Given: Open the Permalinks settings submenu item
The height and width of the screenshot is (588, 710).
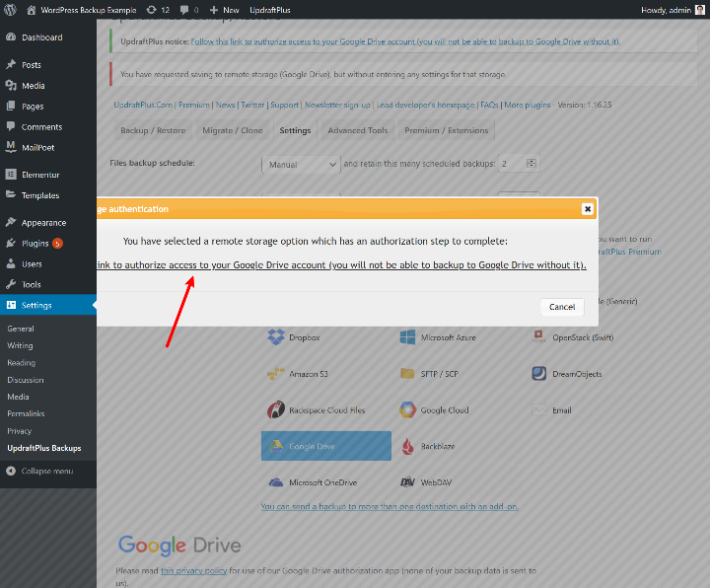Looking at the screenshot, I should click(26, 413).
